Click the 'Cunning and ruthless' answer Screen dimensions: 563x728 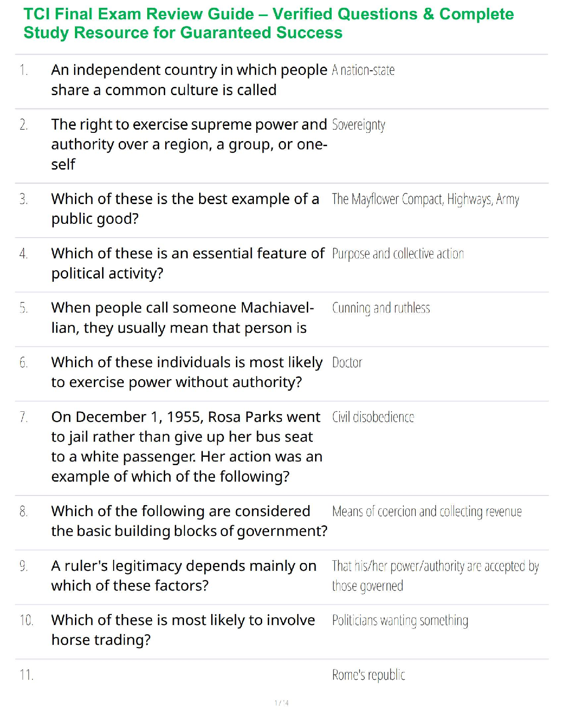(381, 308)
